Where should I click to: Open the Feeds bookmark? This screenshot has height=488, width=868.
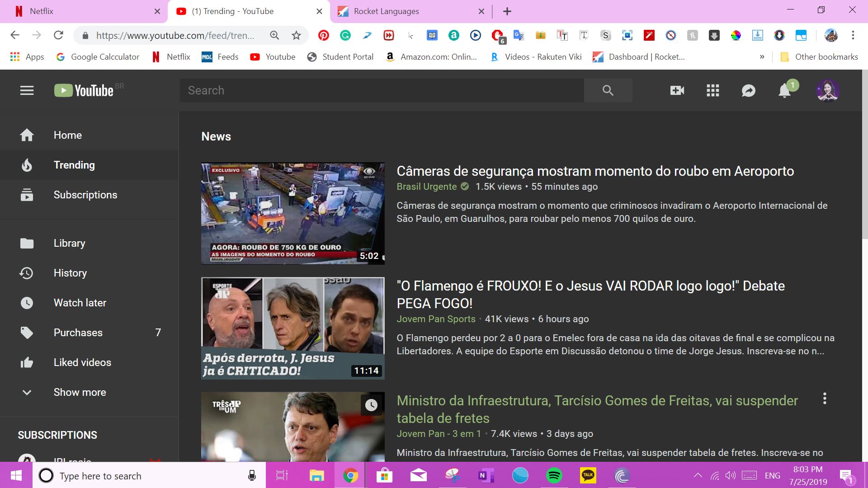point(220,57)
